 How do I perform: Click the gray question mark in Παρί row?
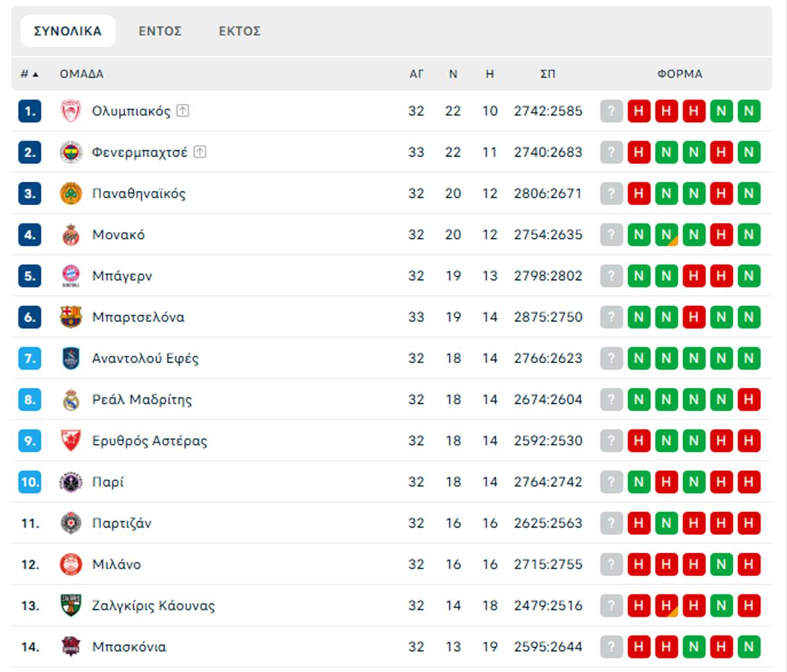coord(611,483)
